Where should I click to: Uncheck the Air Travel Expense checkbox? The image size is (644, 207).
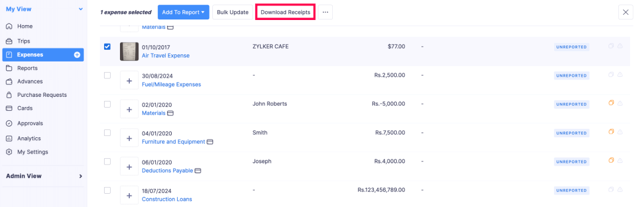(x=107, y=47)
